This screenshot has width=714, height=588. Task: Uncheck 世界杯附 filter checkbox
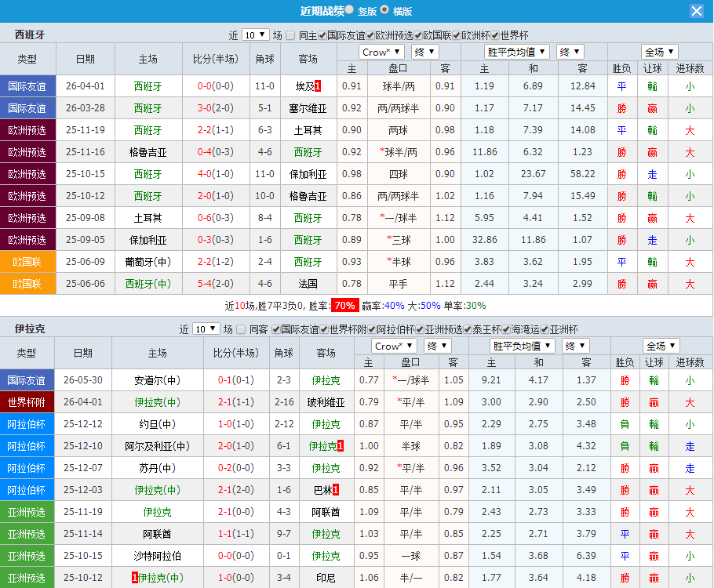[x=324, y=329]
